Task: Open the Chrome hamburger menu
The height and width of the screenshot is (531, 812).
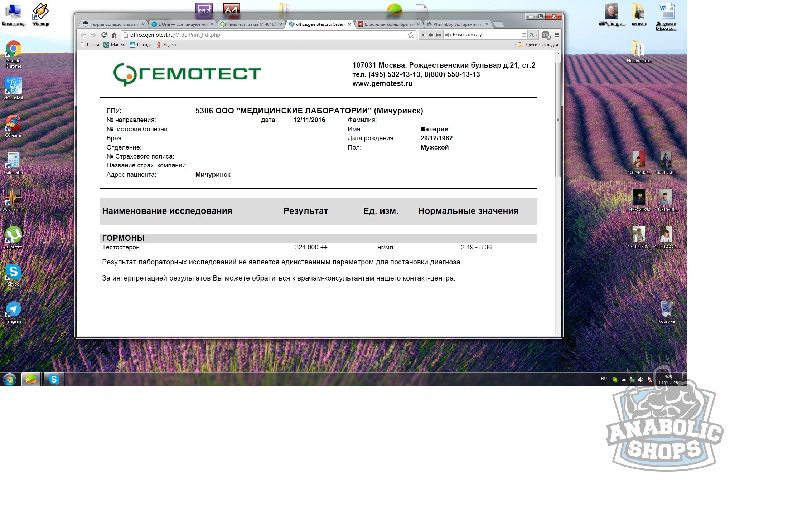Action: (x=556, y=35)
